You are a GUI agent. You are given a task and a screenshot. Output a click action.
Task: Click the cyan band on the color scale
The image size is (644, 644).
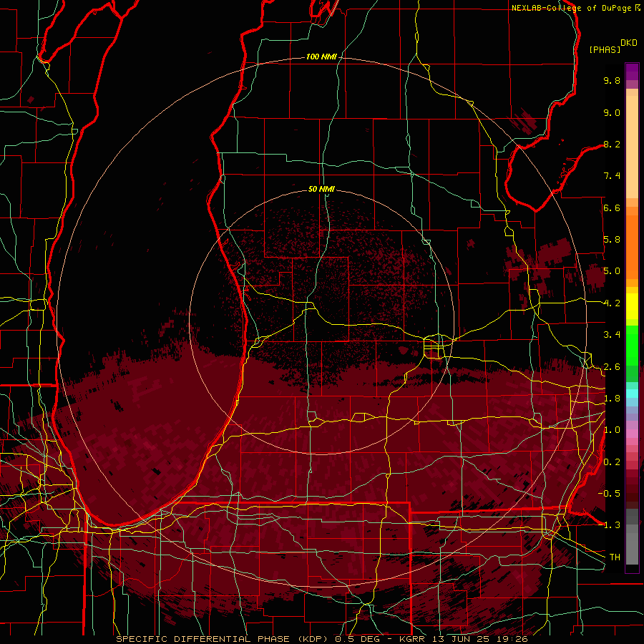click(632, 393)
